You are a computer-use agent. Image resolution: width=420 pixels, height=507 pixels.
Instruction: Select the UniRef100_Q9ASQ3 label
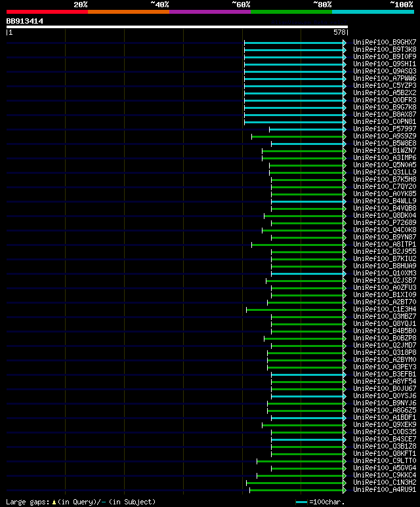click(385, 71)
